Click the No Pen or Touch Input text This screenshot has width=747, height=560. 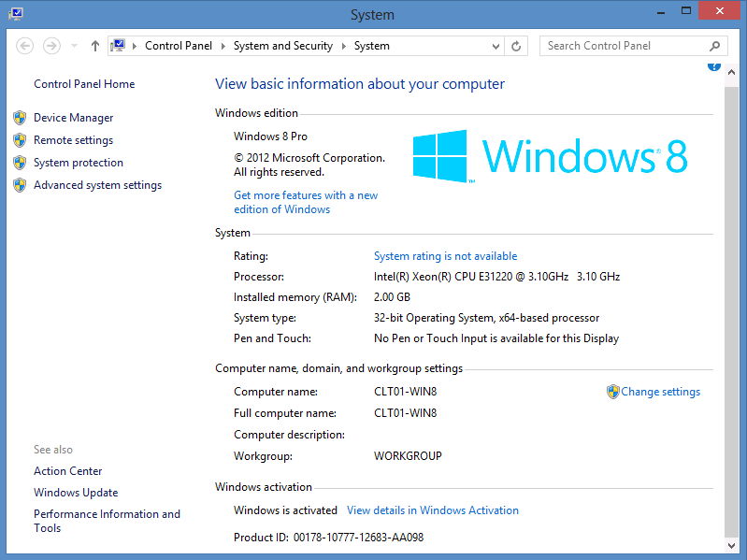496,338
